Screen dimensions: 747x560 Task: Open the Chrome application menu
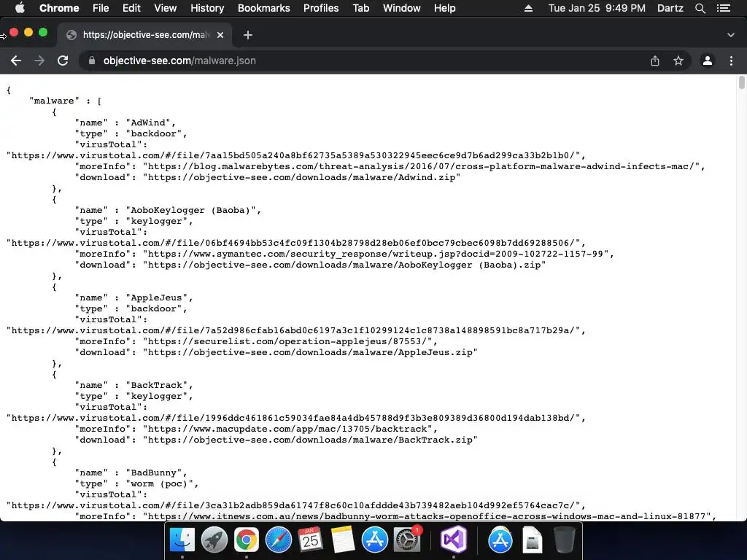tap(59, 8)
